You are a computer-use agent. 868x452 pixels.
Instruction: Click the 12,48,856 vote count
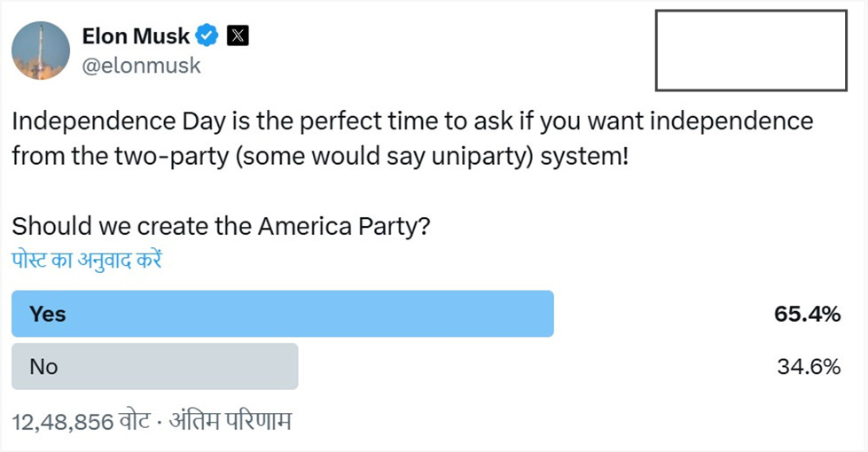(x=61, y=421)
